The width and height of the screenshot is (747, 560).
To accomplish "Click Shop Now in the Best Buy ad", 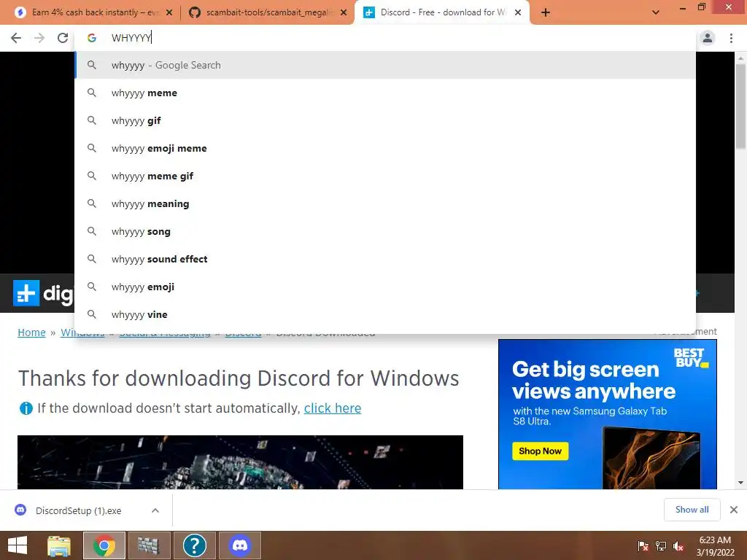I will tap(541, 451).
